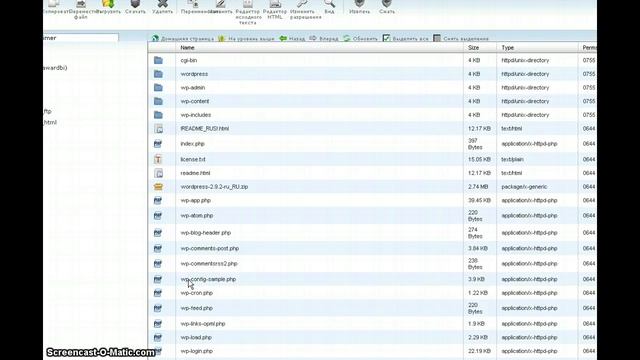
Task: Navigate Назад (back)
Action: pyautogui.click(x=292, y=38)
